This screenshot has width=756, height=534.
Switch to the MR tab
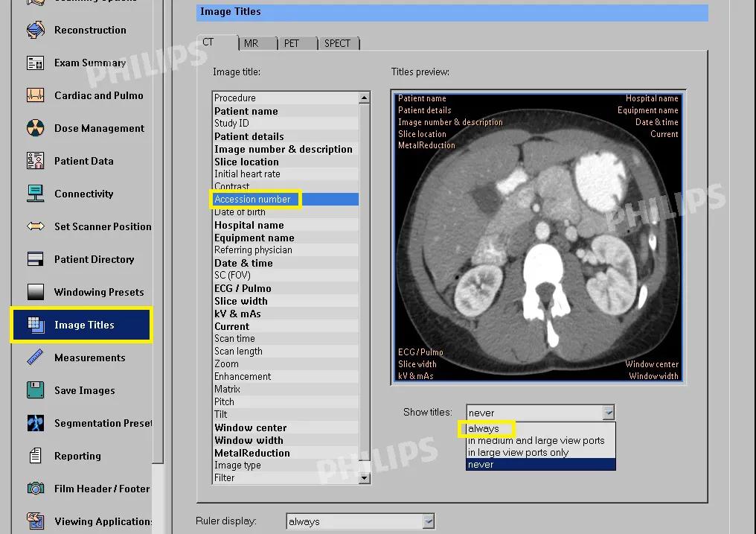click(x=252, y=43)
